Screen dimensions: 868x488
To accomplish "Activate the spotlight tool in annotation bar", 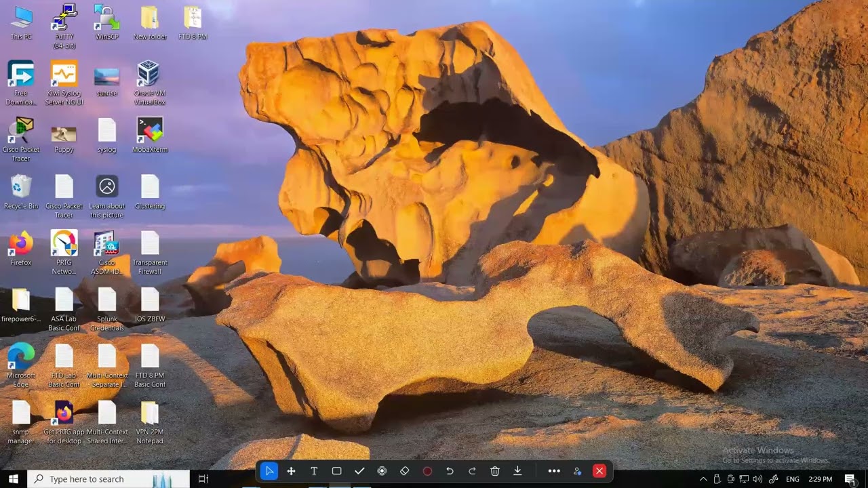I will pos(382,471).
